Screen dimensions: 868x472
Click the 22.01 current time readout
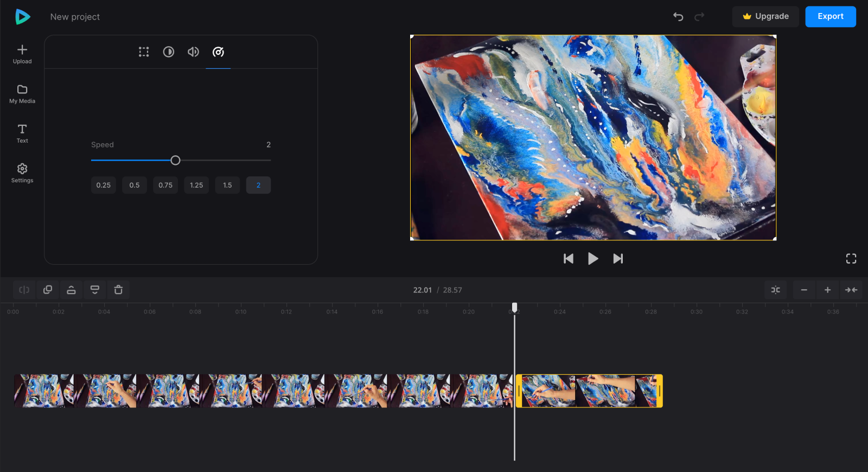[423, 290]
